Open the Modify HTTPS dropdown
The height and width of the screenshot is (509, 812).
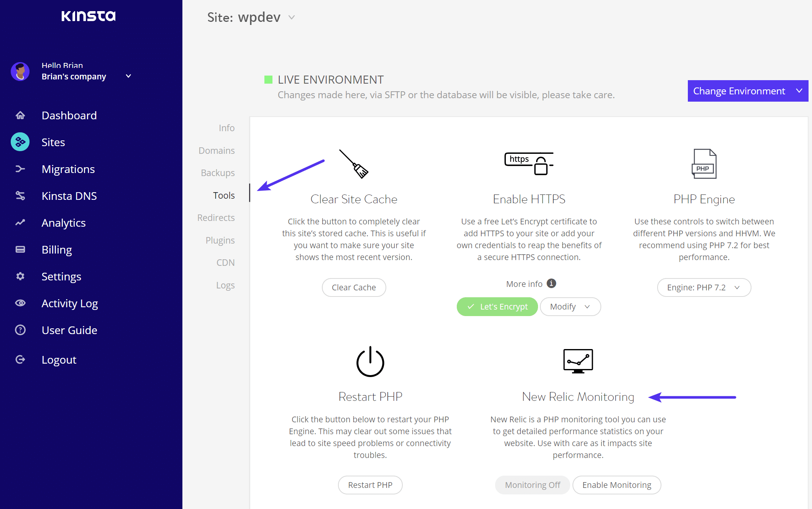(570, 306)
